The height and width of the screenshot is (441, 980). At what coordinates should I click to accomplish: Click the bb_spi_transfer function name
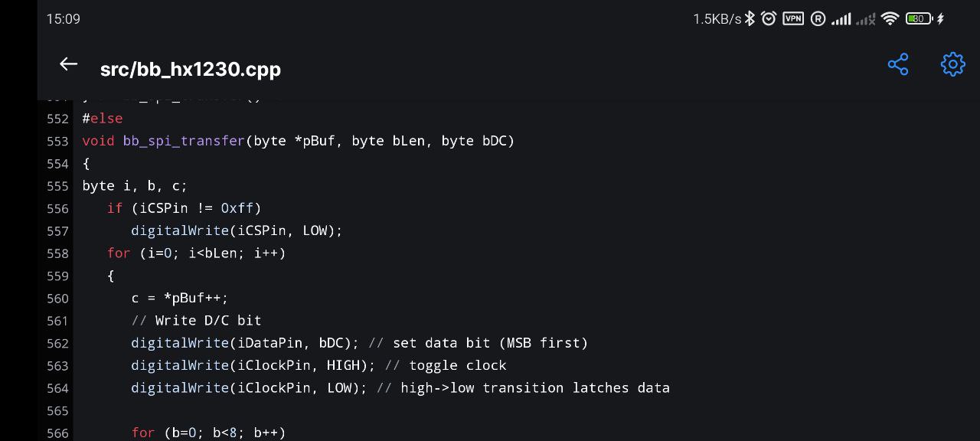[x=184, y=141]
